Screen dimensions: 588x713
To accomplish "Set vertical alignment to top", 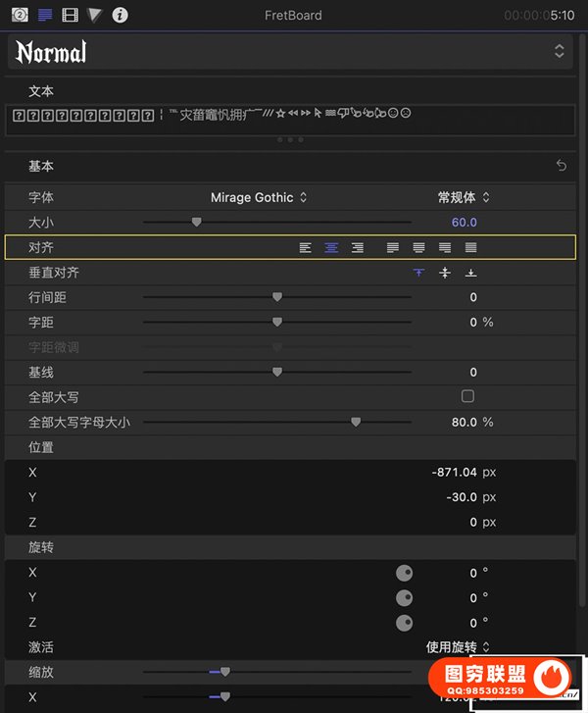I will (418, 273).
